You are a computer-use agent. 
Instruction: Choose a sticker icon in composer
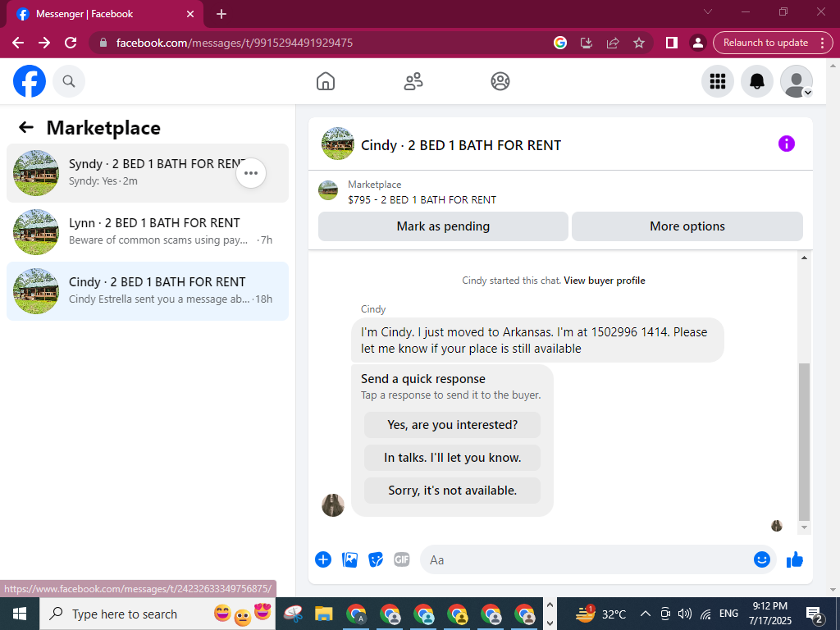[376, 559]
